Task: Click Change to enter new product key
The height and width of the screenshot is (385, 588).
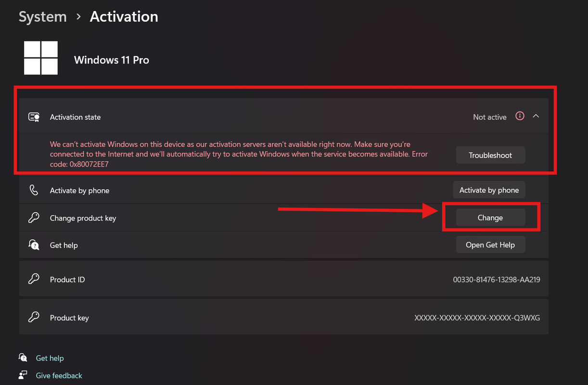Action: (x=490, y=218)
